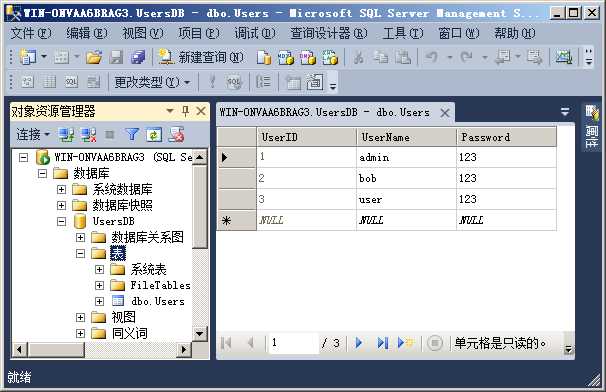This screenshot has height=392, width=606.
Task: Expand the dbo.Users table node
Action: pos(99,301)
